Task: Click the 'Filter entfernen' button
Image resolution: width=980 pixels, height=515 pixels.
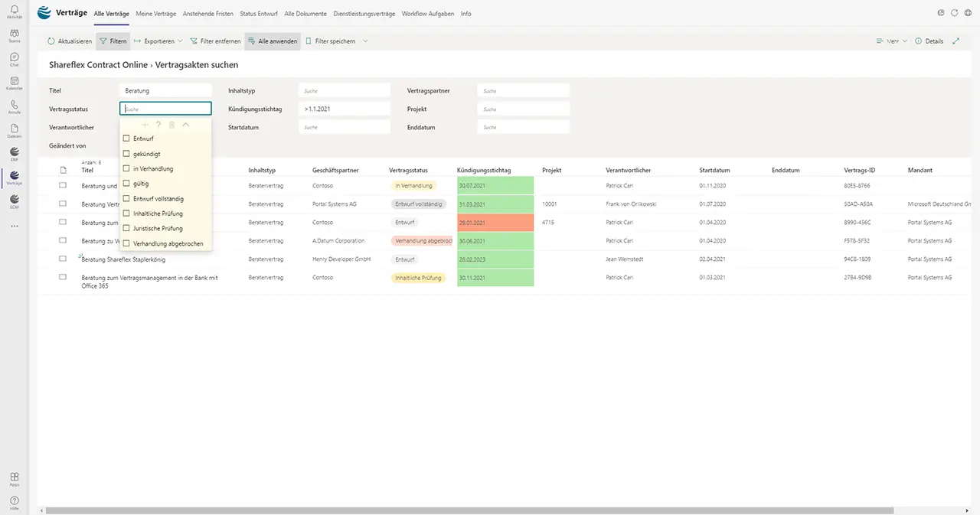Action: point(215,41)
